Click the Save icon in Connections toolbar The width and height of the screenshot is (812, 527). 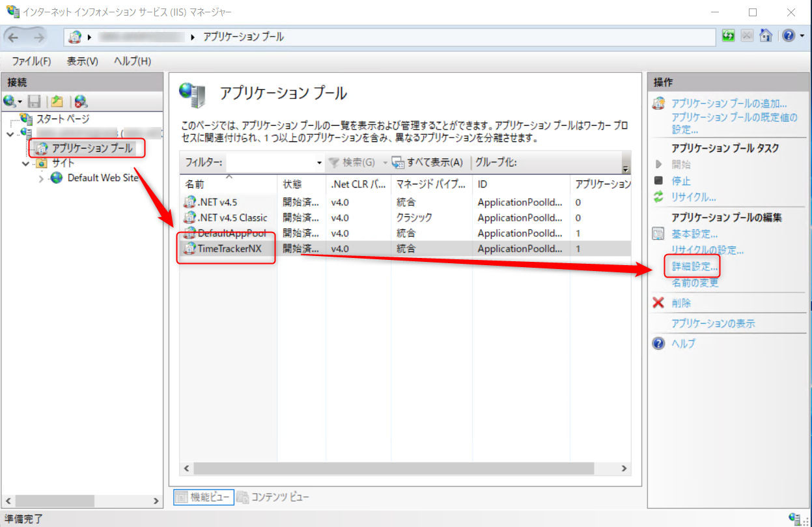coord(35,101)
